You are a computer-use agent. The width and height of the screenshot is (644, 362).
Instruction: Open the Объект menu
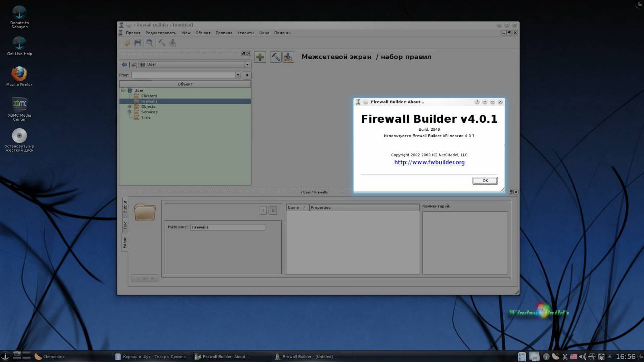[203, 33]
